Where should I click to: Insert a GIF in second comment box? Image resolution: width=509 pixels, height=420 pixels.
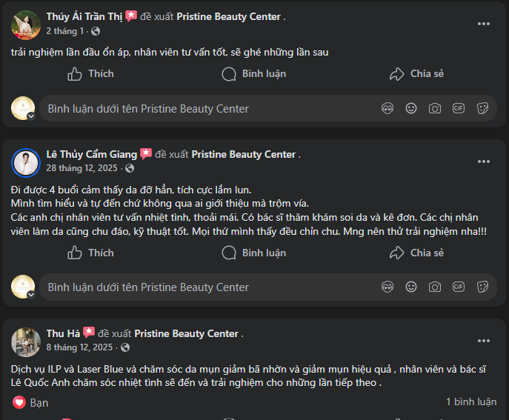(459, 287)
